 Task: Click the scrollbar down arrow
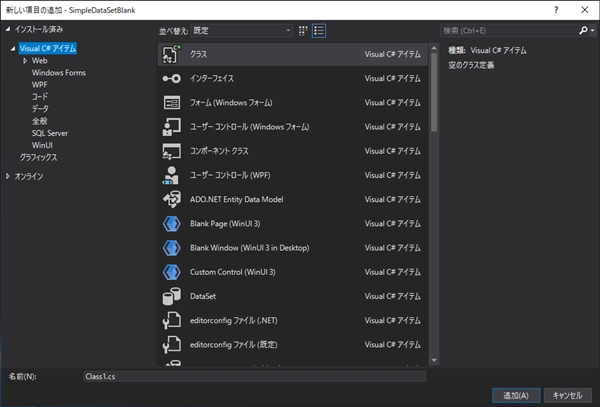pyautogui.click(x=434, y=360)
